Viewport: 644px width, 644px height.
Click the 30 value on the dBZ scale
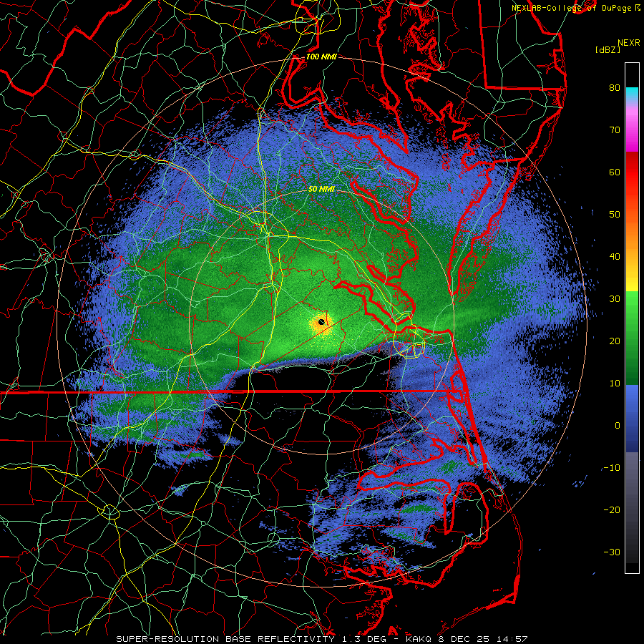click(x=615, y=298)
